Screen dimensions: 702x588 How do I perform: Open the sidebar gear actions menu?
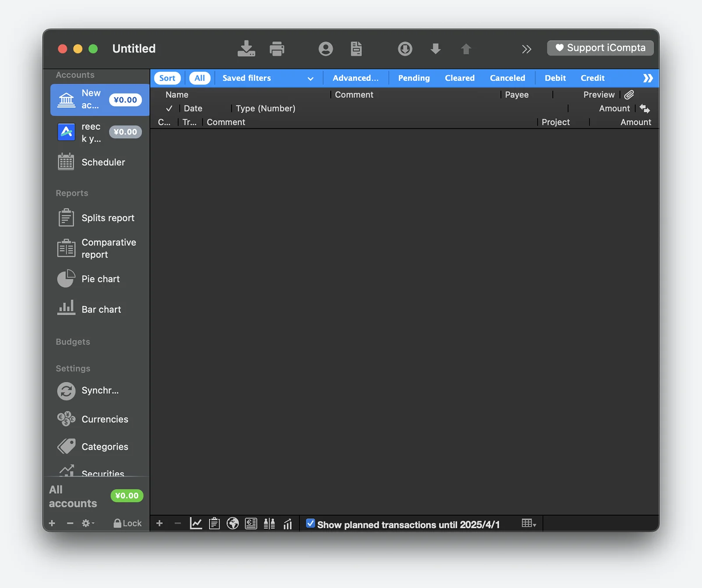tap(88, 523)
